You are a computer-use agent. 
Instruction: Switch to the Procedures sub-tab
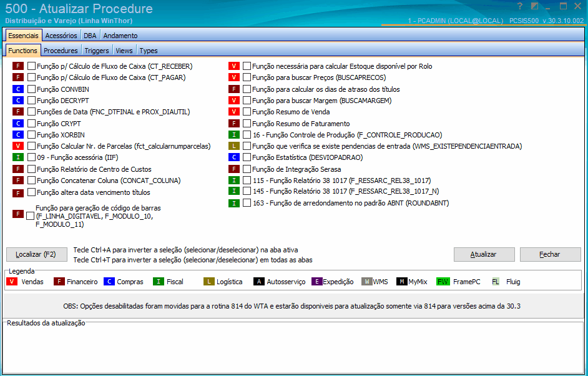point(61,51)
